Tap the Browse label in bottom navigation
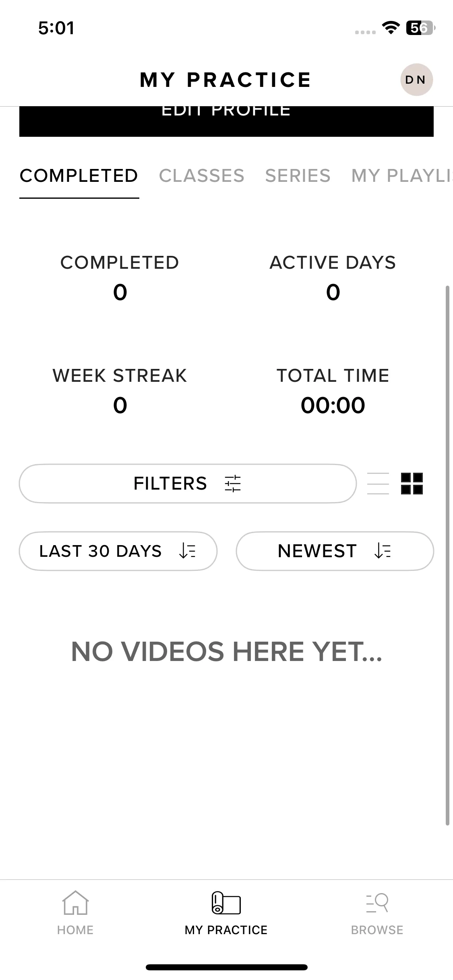 [377, 930]
